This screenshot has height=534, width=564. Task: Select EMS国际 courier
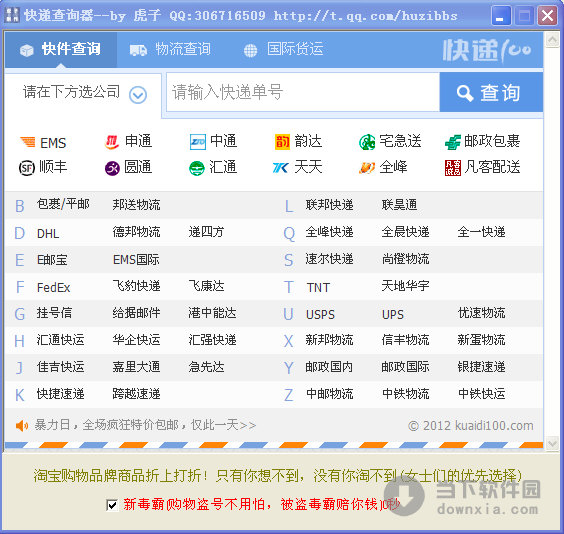[136, 260]
